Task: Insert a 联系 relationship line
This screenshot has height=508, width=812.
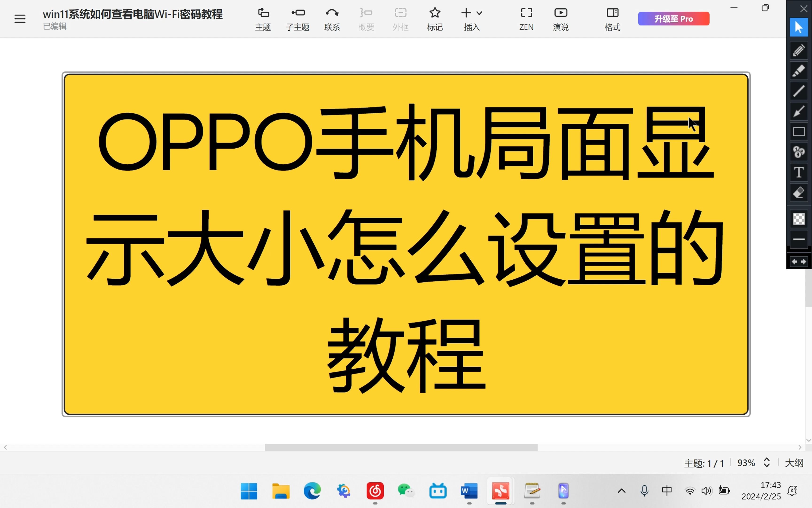Action: point(332,19)
